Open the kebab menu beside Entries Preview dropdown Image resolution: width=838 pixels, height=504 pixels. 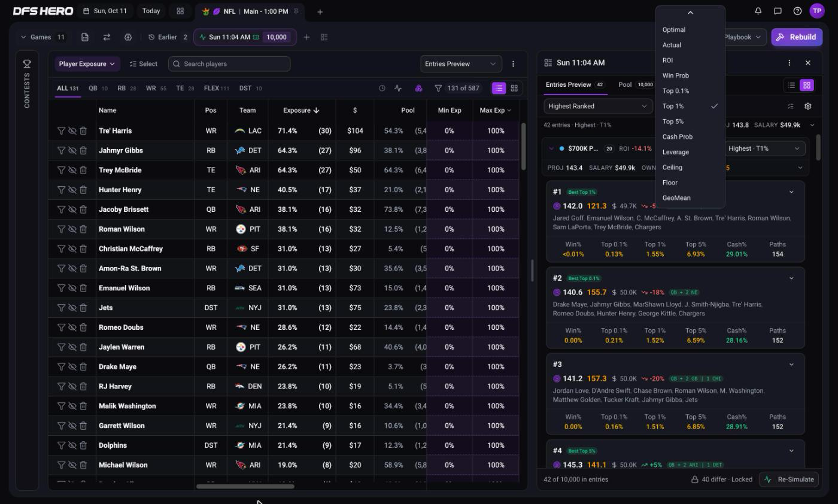click(x=513, y=63)
